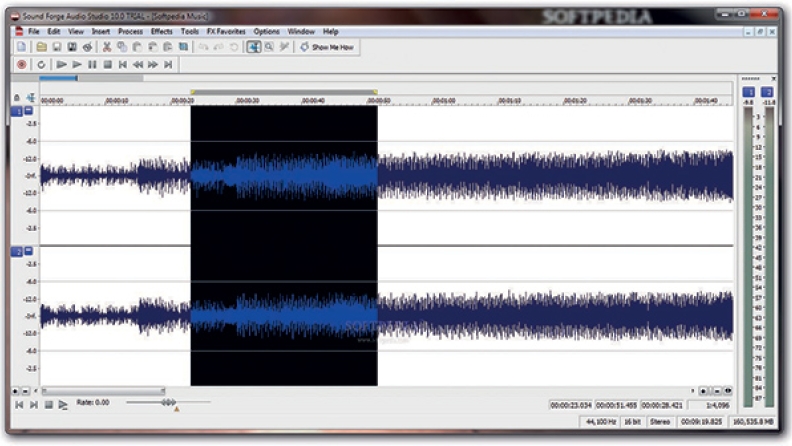
Task: Click the Save As disk icon
Action: 72,47
